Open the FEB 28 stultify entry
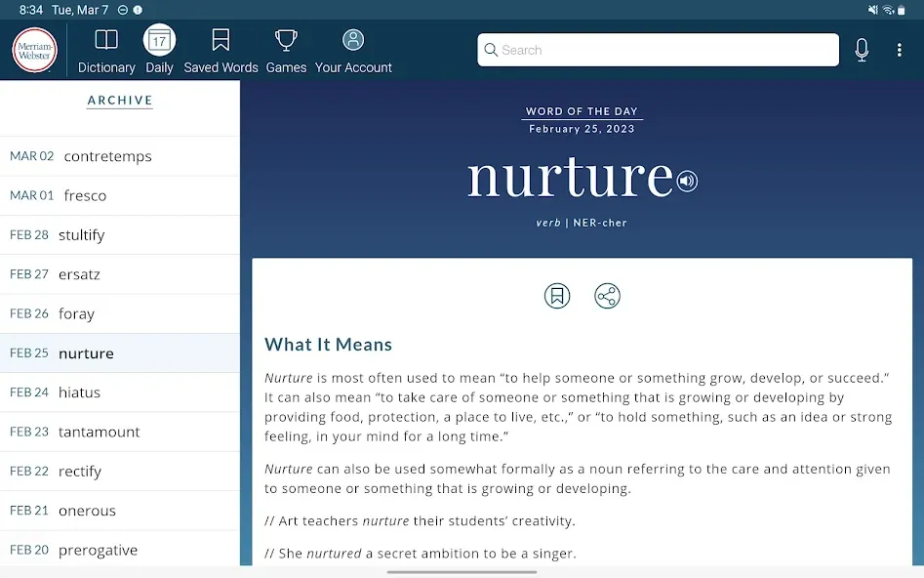This screenshot has width=924, height=578. point(120,235)
